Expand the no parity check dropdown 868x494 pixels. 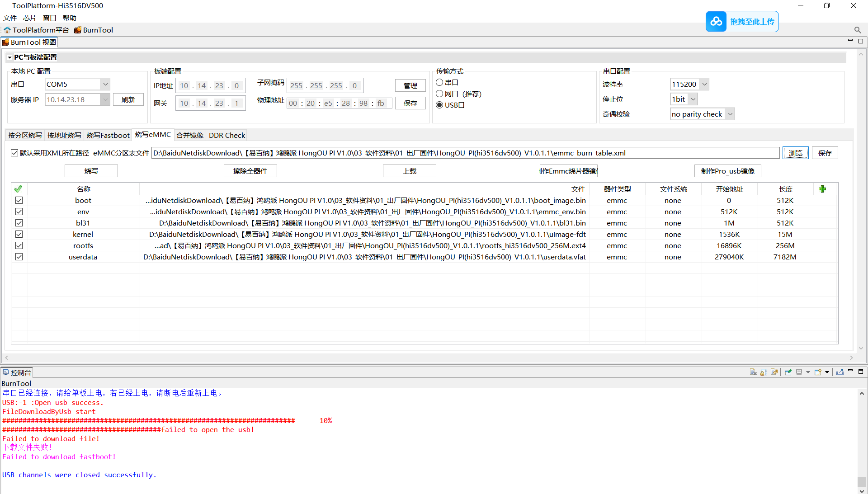[730, 114]
